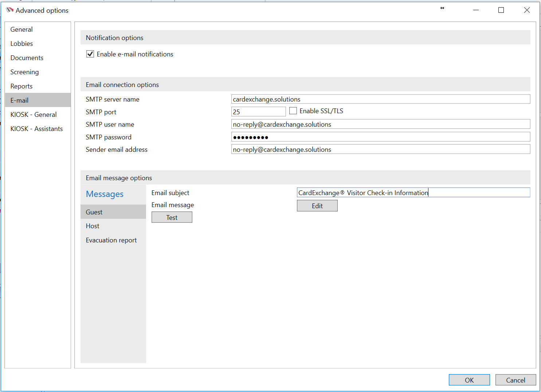Screen dimensions: 541x392
Task: Focus the SMTP user name field
Action: 381,124
